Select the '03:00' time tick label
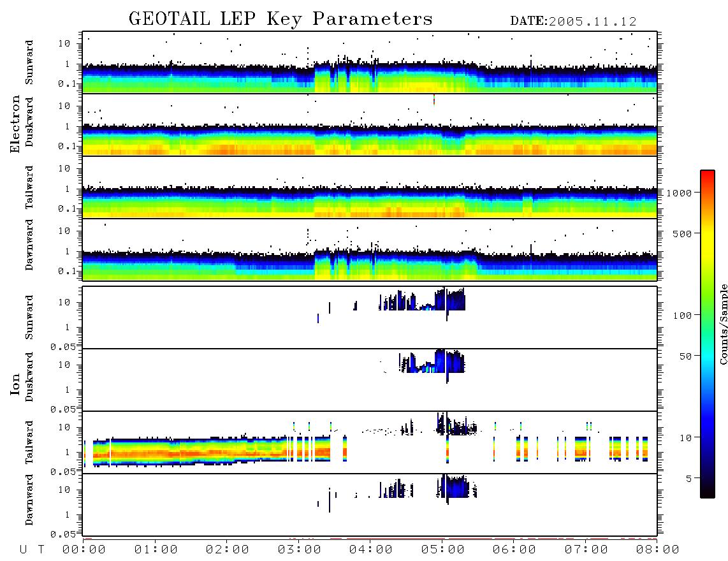Screen dimensions: 728x561 click(300, 550)
